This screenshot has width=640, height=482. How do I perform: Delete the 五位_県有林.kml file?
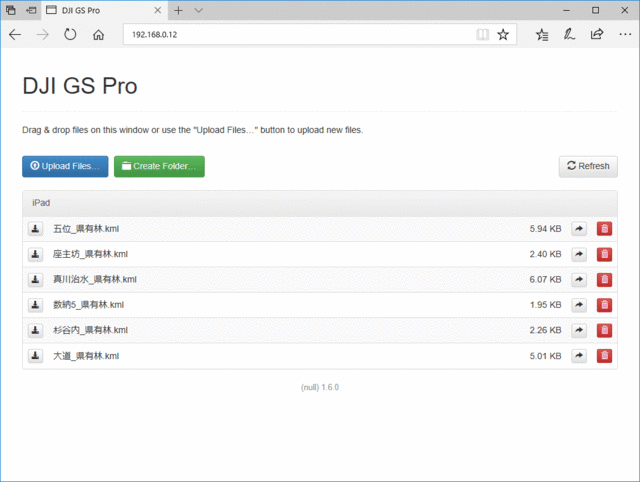click(604, 229)
